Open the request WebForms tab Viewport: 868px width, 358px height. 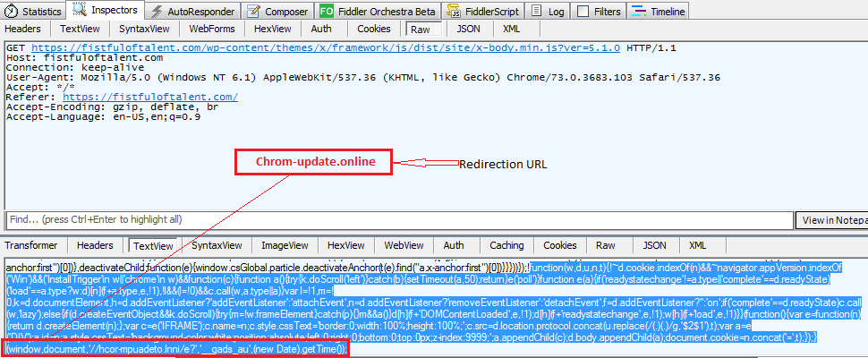pyautogui.click(x=212, y=30)
